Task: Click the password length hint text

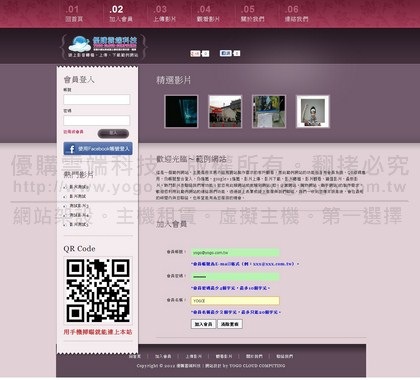Action: pos(231,288)
